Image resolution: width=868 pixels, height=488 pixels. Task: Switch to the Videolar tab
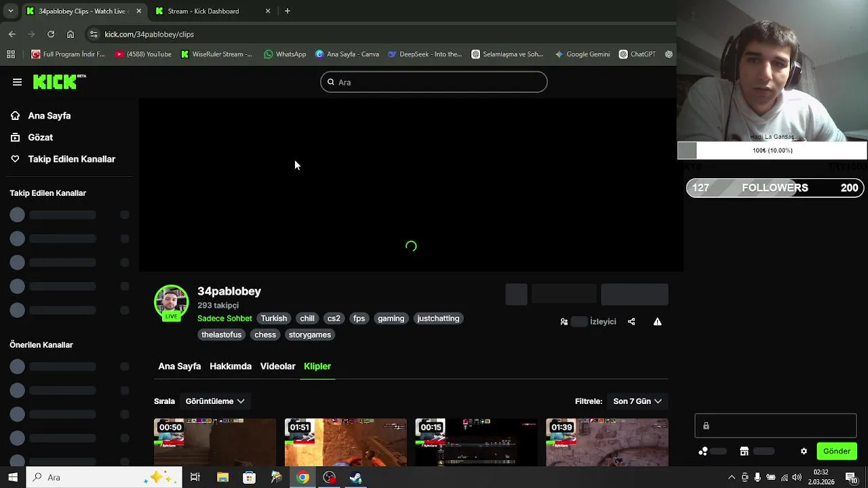pyautogui.click(x=278, y=366)
